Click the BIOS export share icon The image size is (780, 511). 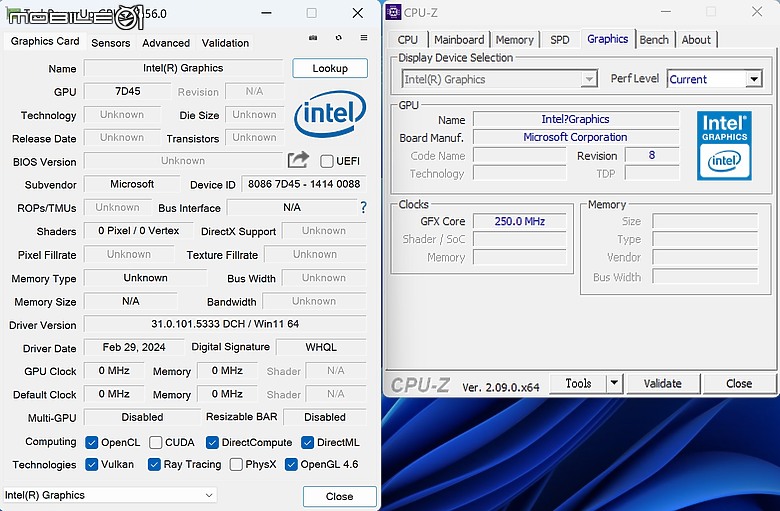click(298, 160)
